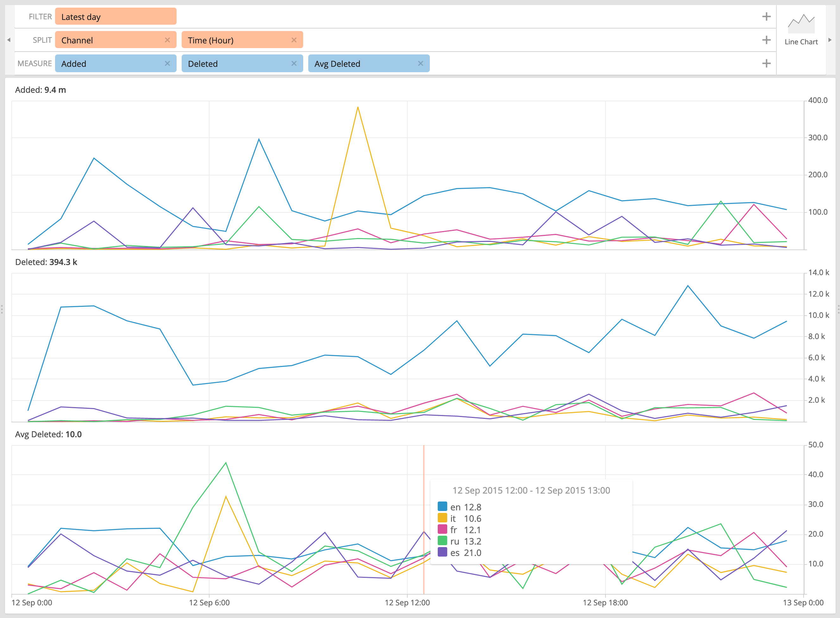Open the Latest day filter dropdown
The height and width of the screenshot is (618, 840).
(x=116, y=16)
